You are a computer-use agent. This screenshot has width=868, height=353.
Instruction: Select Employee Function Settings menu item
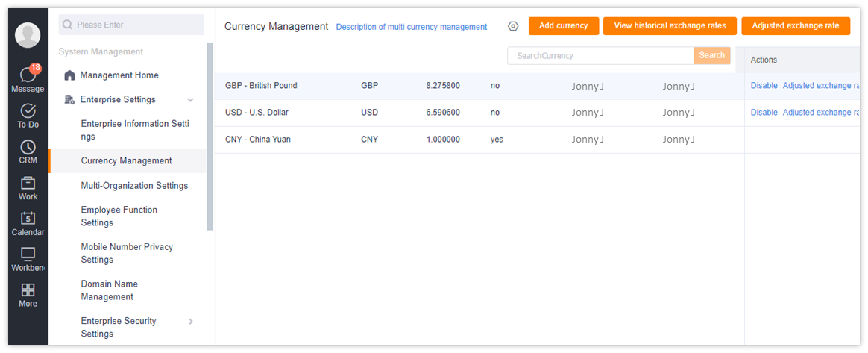pyautogui.click(x=119, y=216)
